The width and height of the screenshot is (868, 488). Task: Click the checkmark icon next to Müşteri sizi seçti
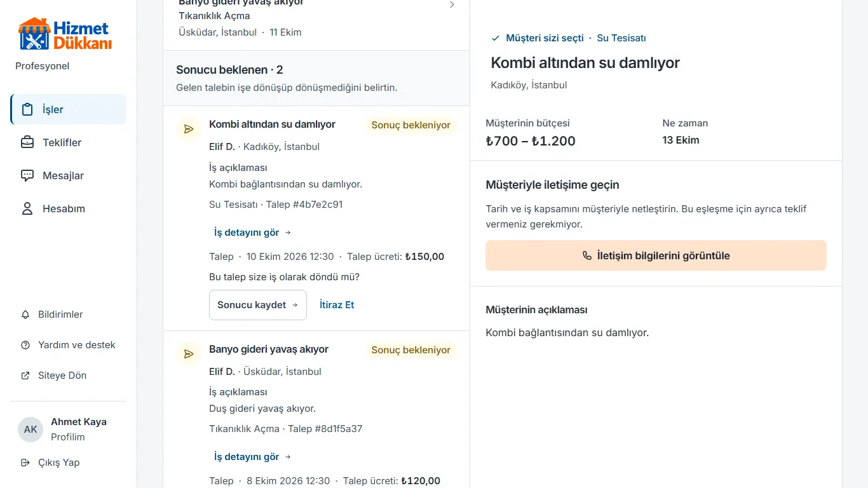point(496,38)
